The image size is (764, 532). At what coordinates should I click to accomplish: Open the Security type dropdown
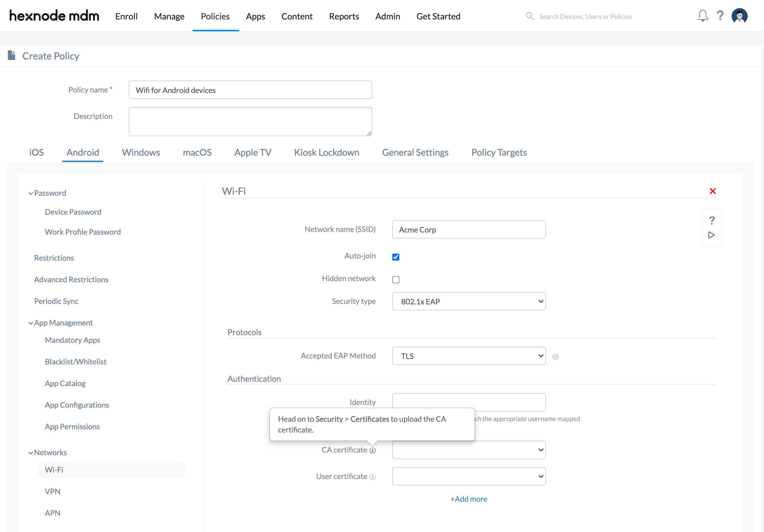point(469,301)
